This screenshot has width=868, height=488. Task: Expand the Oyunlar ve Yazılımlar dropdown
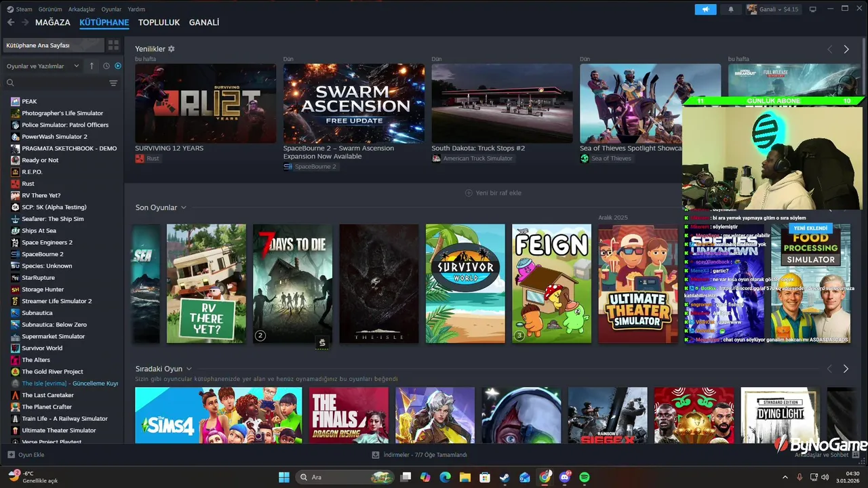(x=43, y=66)
